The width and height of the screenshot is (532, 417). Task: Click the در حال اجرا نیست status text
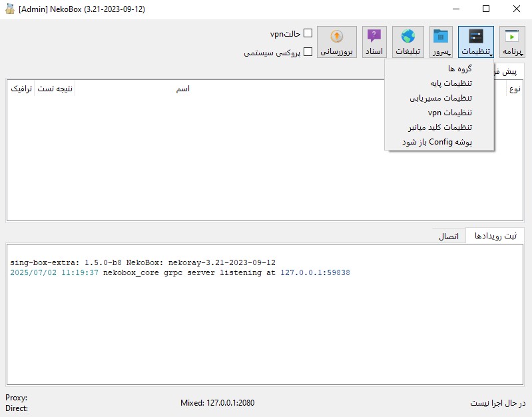tap(497, 403)
